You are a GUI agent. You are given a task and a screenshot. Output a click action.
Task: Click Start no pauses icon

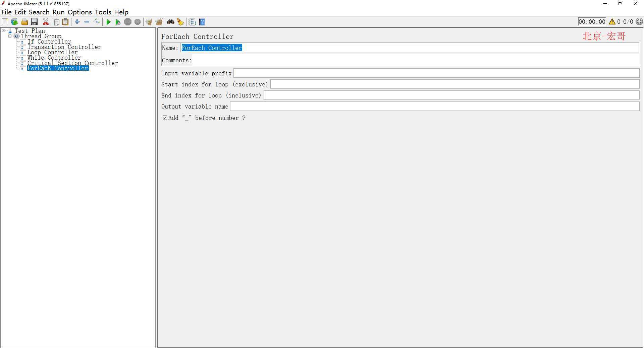coord(118,22)
